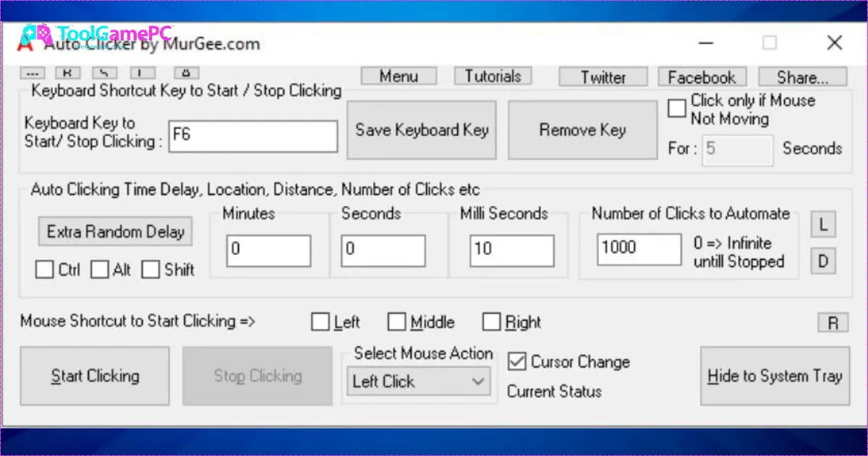Viewport: 868px width, 456px height.
Task: Enable Click only if Mouse Not Moving
Action: click(677, 109)
